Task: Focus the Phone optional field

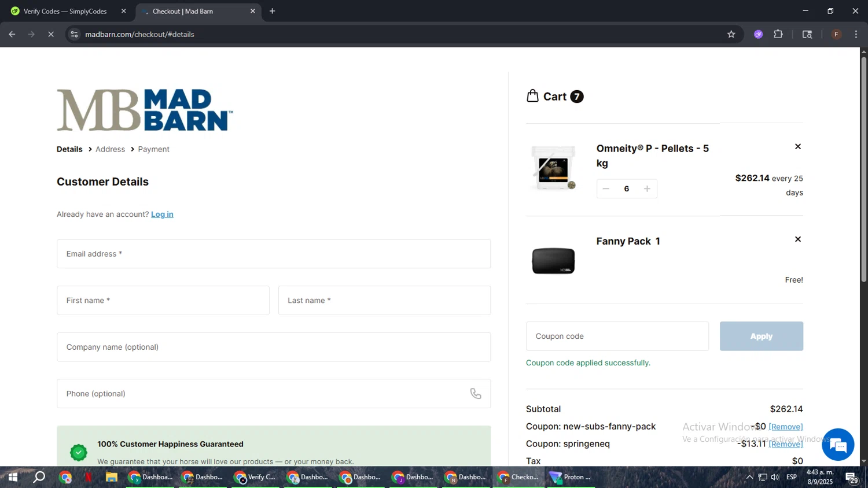Action: pos(274,394)
